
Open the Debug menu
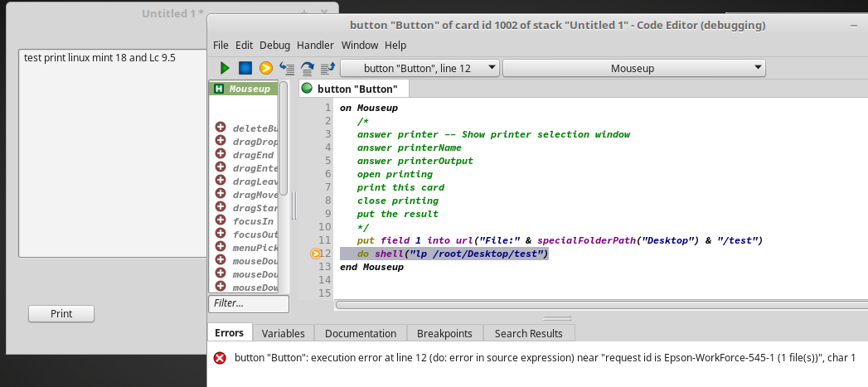click(x=274, y=45)
